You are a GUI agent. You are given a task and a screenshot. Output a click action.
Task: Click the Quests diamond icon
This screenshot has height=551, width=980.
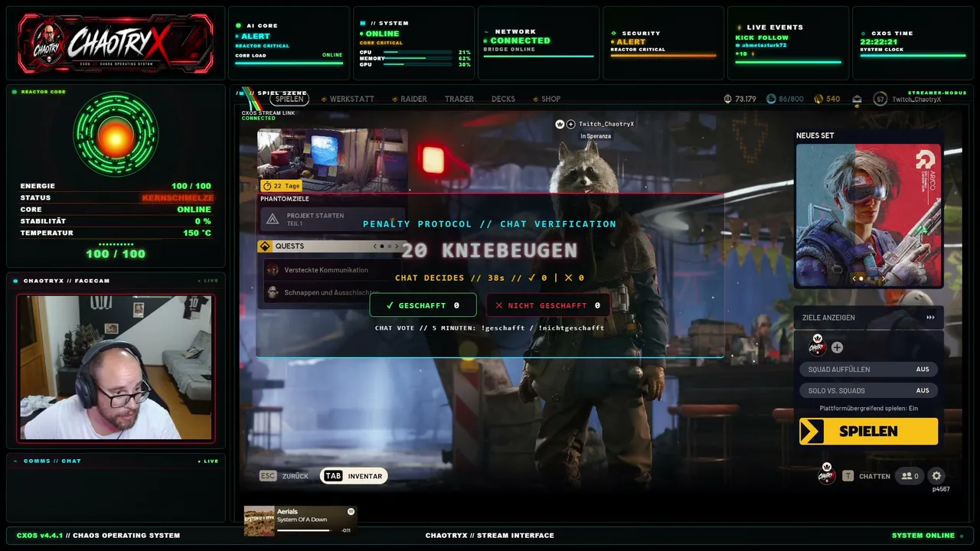(x=266, y=246)
